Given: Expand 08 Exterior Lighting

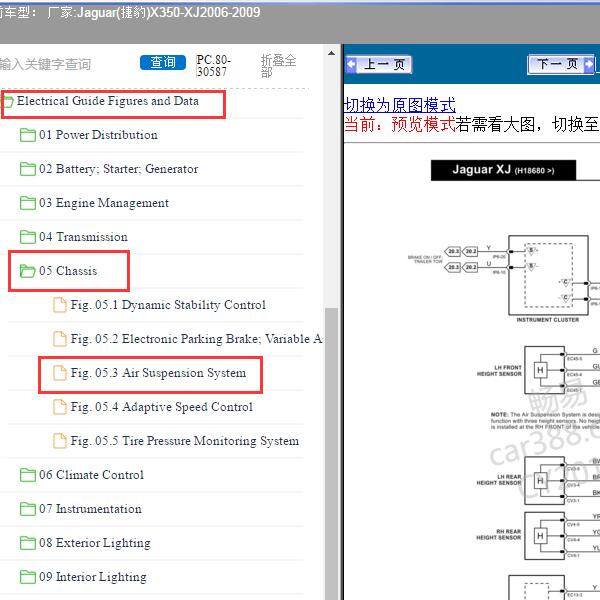Looking at the screenshot, I should pos(95,543).
